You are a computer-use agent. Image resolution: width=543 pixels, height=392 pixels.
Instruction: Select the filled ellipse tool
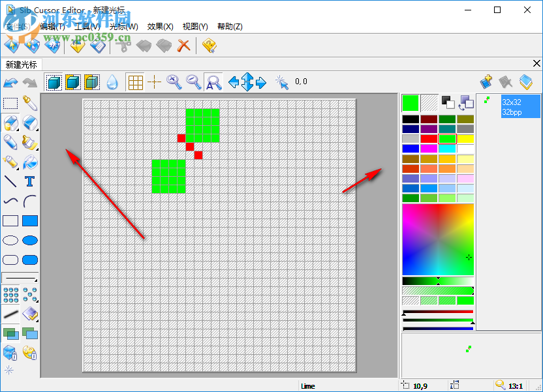click(x=29, y=240)
